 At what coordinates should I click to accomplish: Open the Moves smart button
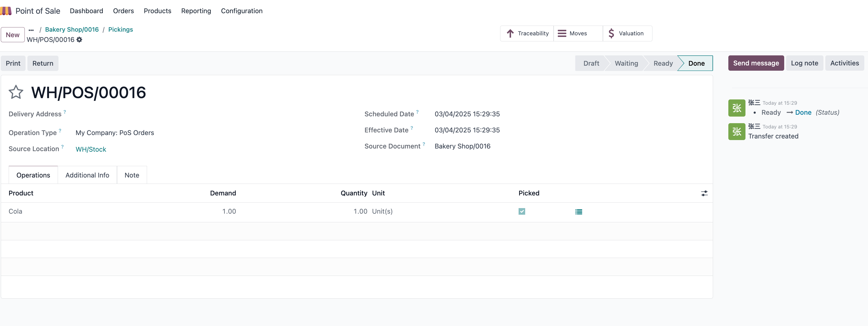(578, 33)
